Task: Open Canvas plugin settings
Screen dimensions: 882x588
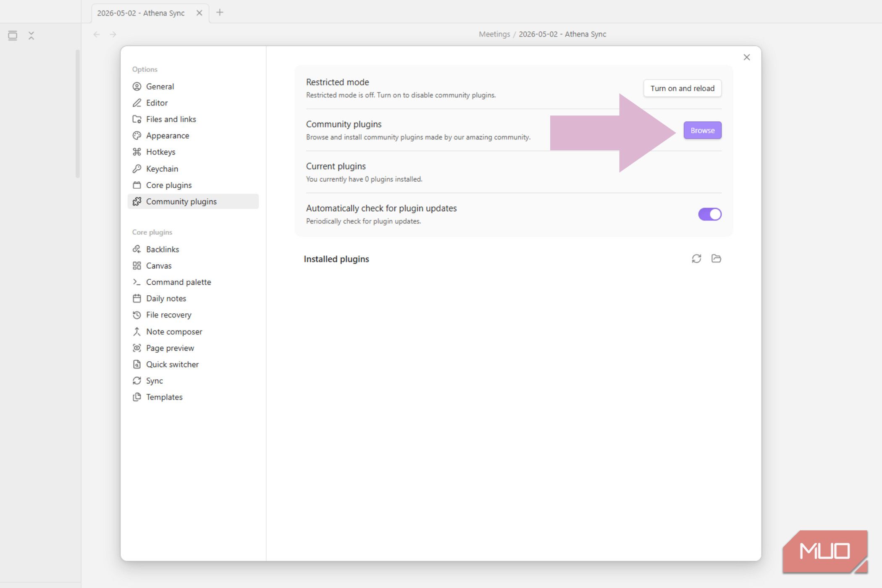Action: pos(193,266)
